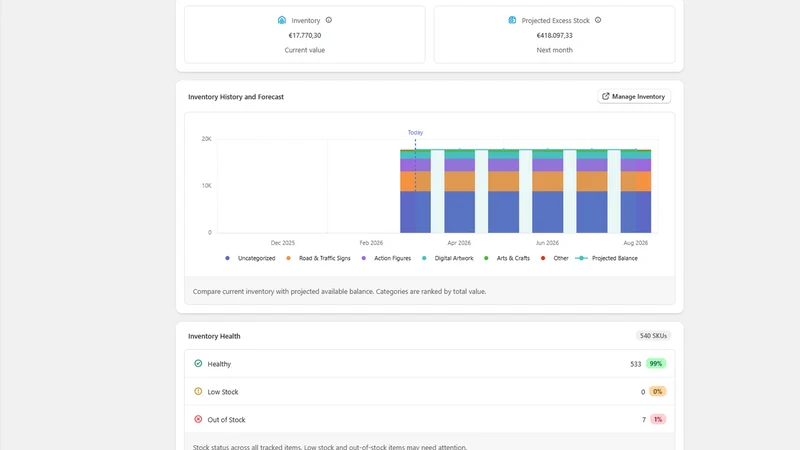Click the Inventory Health heading
The image size is (800, 450).
coord(214,336)
